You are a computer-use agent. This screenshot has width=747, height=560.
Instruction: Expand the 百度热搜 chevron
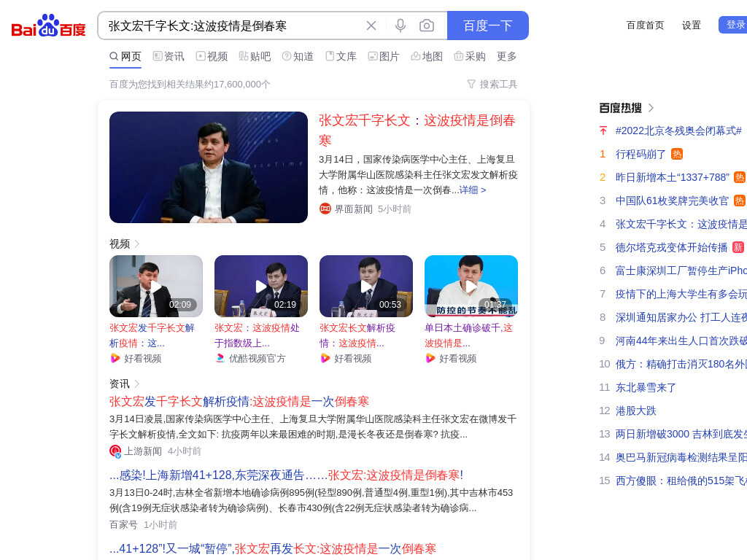[x=651, y=108]
